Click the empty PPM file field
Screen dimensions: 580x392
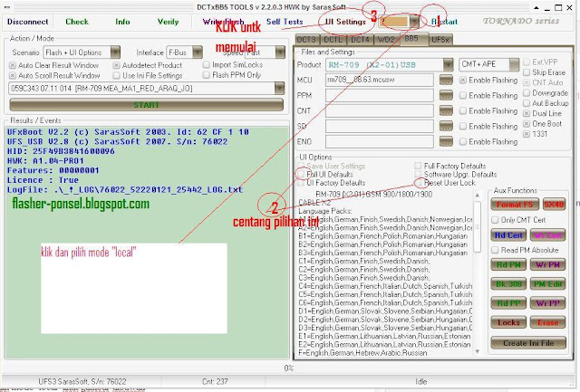[379, 95]
